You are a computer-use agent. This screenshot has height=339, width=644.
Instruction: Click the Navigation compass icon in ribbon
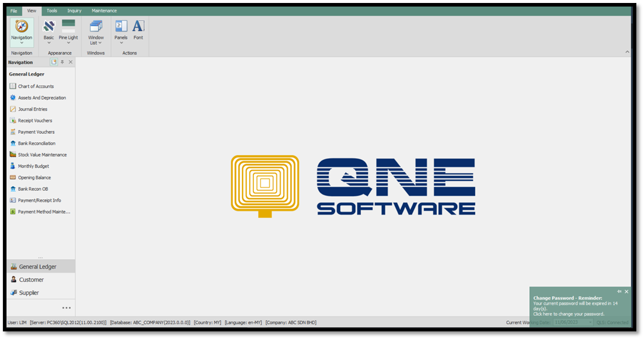(22, 26)
